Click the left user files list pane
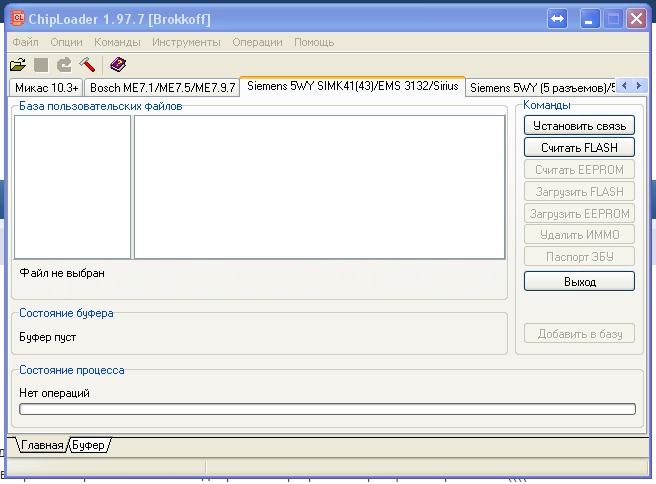Screen dimensions: 656x484 point(72,187)
